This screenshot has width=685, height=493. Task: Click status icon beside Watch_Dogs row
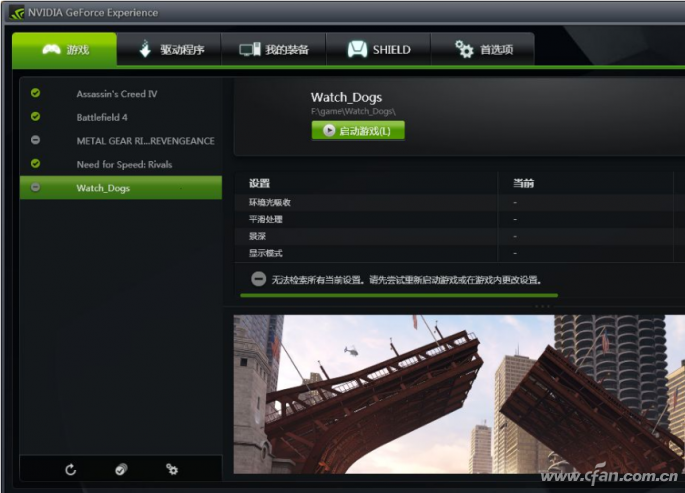click(35, 187)
